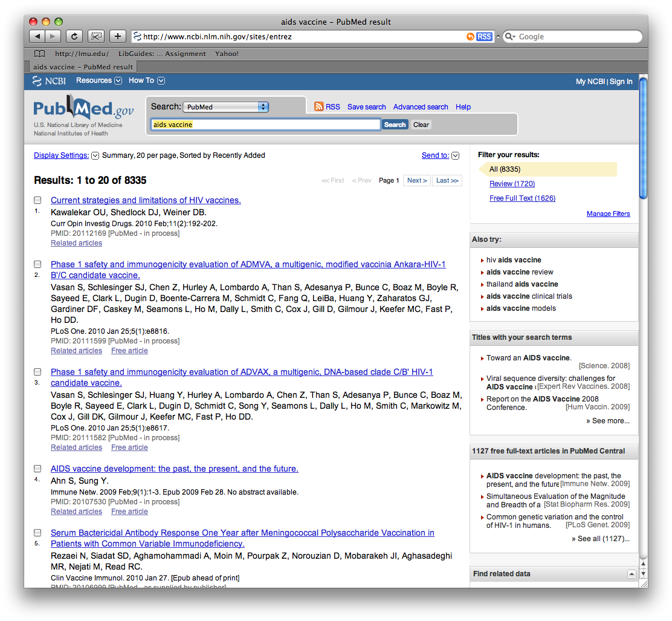Image resolution: width=672 pixels, height=621 pixels.
Task: Open the Advanced search link
Action: point(421,107)
